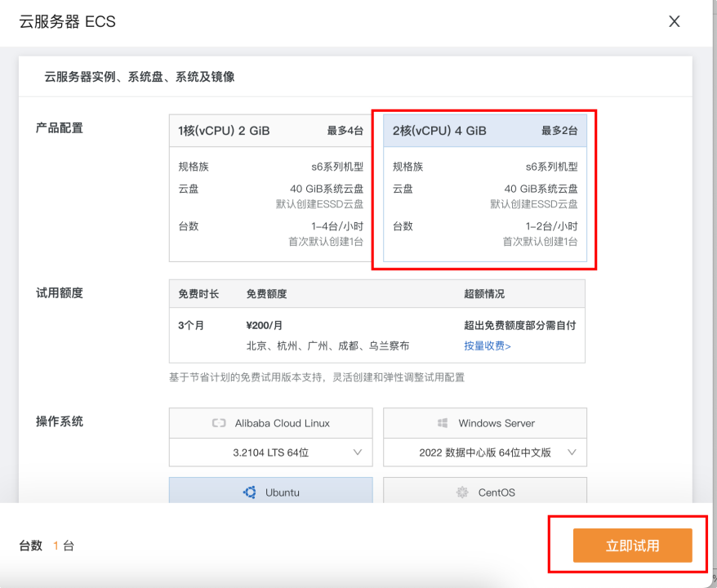
Task: Select the 1核(vCPU) 2 GiB configuration
Action: [270, 188]
